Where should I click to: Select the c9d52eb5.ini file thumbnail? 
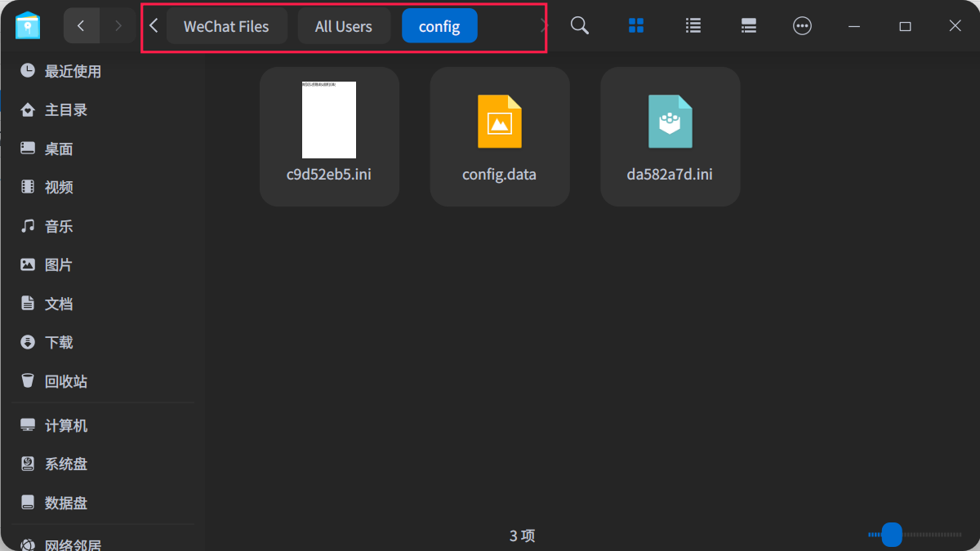tap(329, 120)
